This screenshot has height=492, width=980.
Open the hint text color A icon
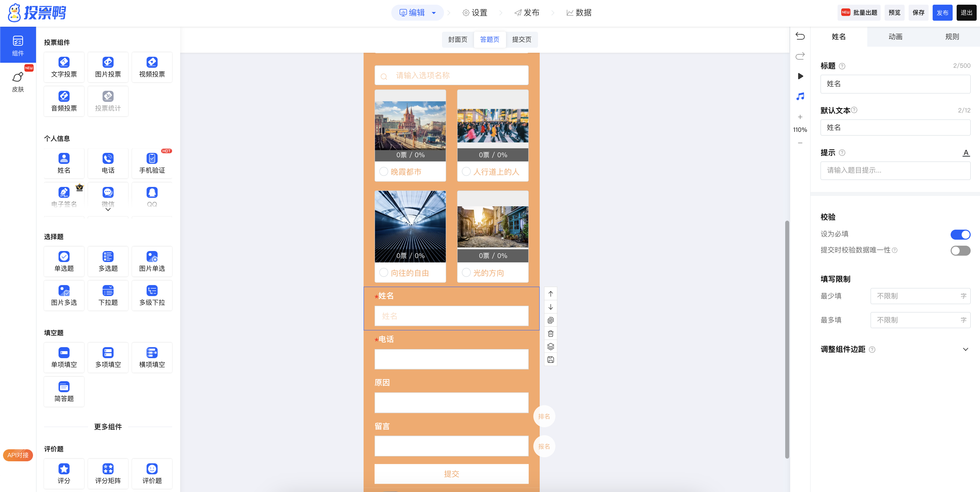point(966,153)
